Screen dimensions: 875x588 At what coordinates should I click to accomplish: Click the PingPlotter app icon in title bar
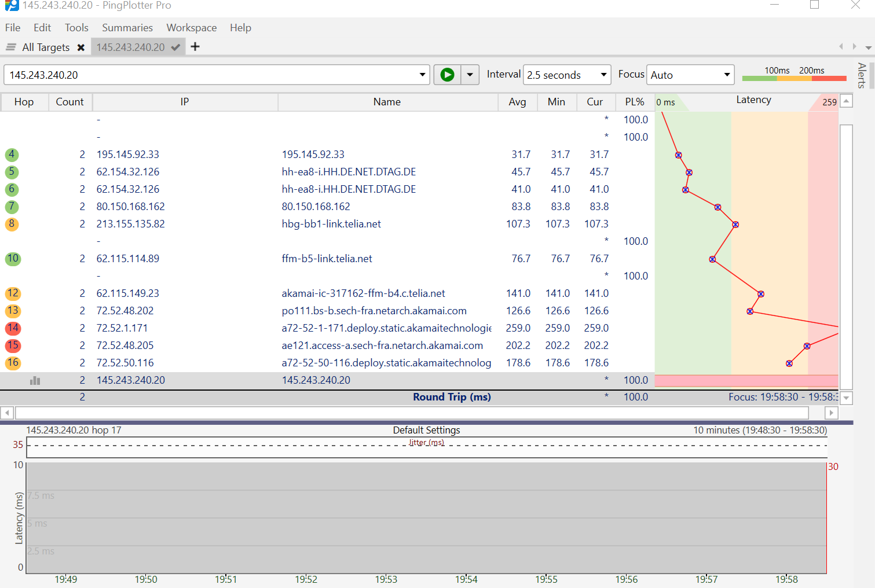pyautogui.click(x=12, y=5)
